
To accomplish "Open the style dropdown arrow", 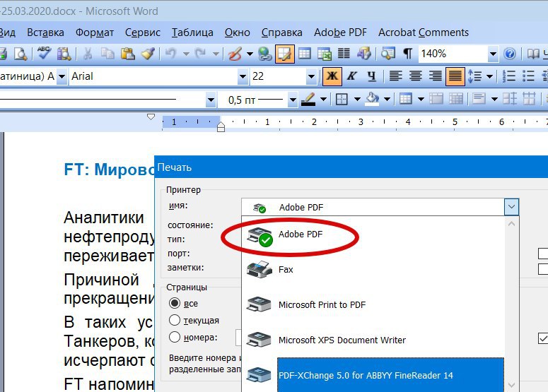I will tap(62, 76).
